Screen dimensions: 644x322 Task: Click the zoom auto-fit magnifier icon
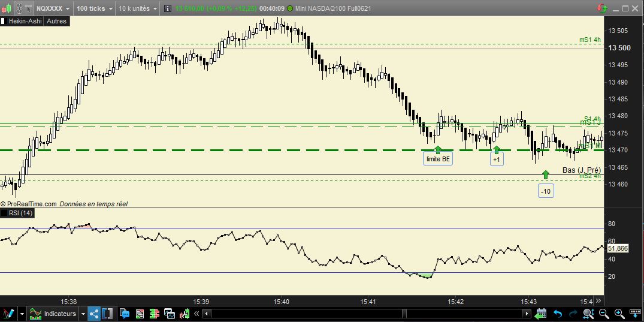[588, 314]
